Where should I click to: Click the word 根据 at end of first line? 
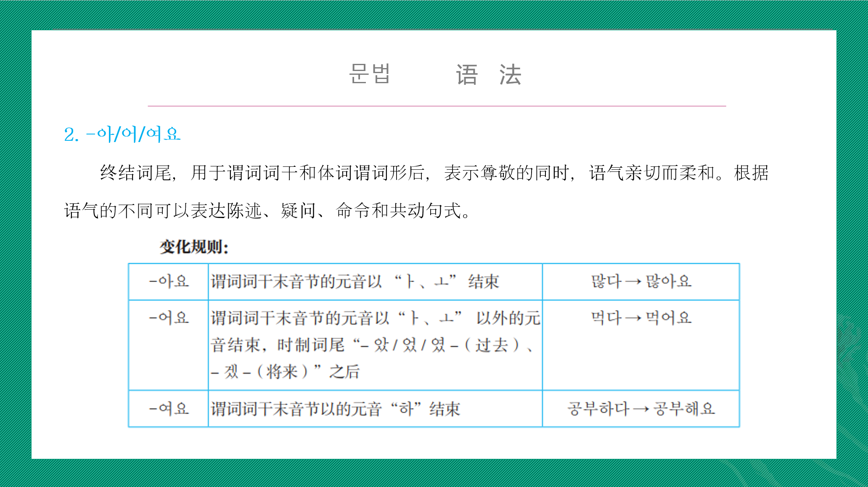(751, 173)
